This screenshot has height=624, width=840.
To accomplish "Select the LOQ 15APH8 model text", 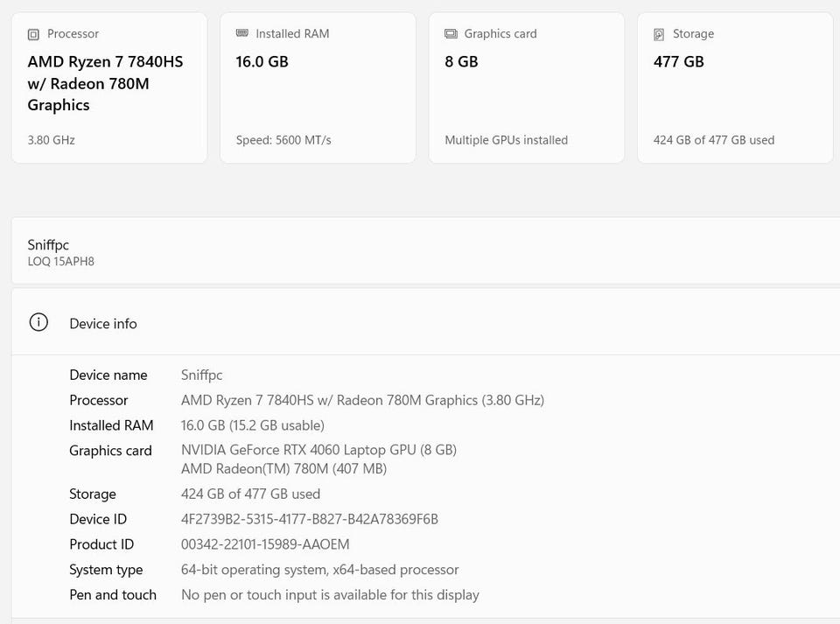I will tap(61, 262).
